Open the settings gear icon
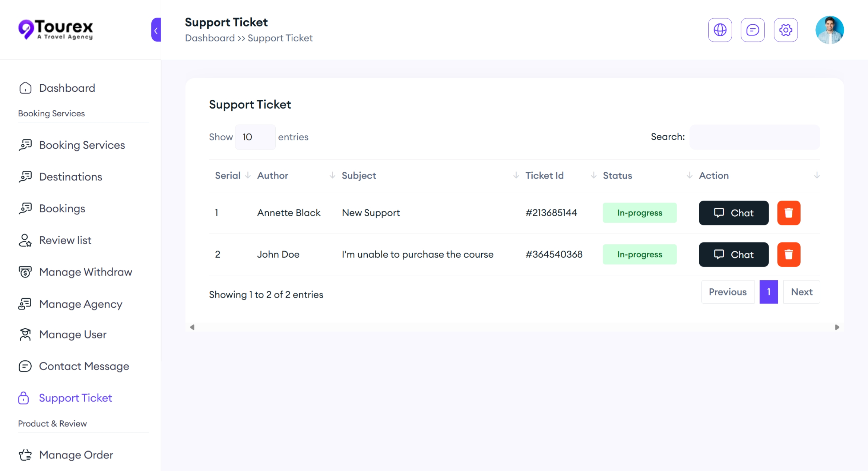The width and height of the screenshot is (868, 471). coord(786,30)
